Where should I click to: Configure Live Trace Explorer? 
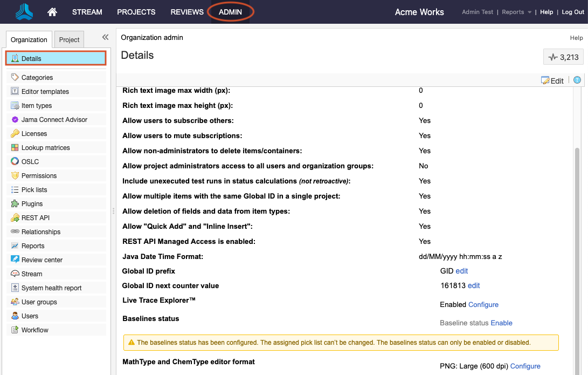pos(483,304)
